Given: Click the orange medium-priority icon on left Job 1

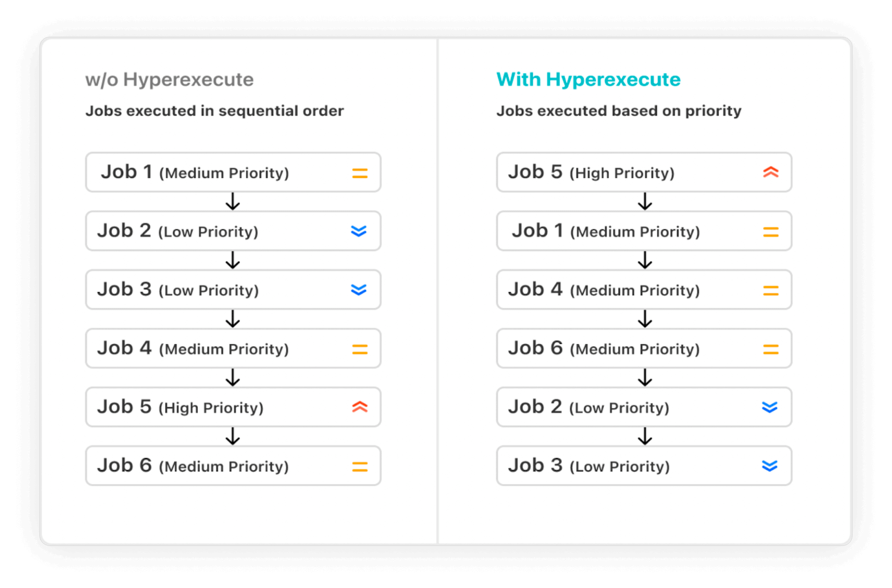Looking at the screenshot, I should tap(360, 173).
